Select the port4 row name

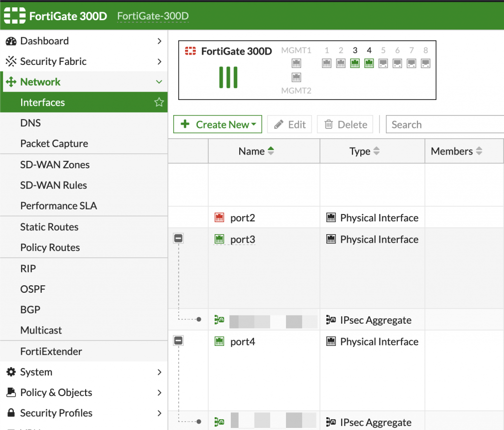coord(243,341)
